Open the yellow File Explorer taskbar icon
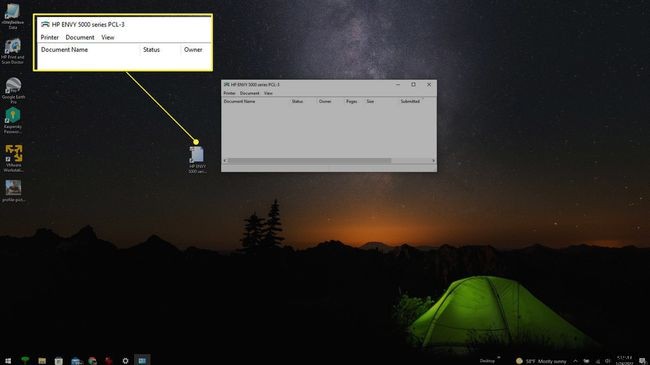 [x=42, y=360]
